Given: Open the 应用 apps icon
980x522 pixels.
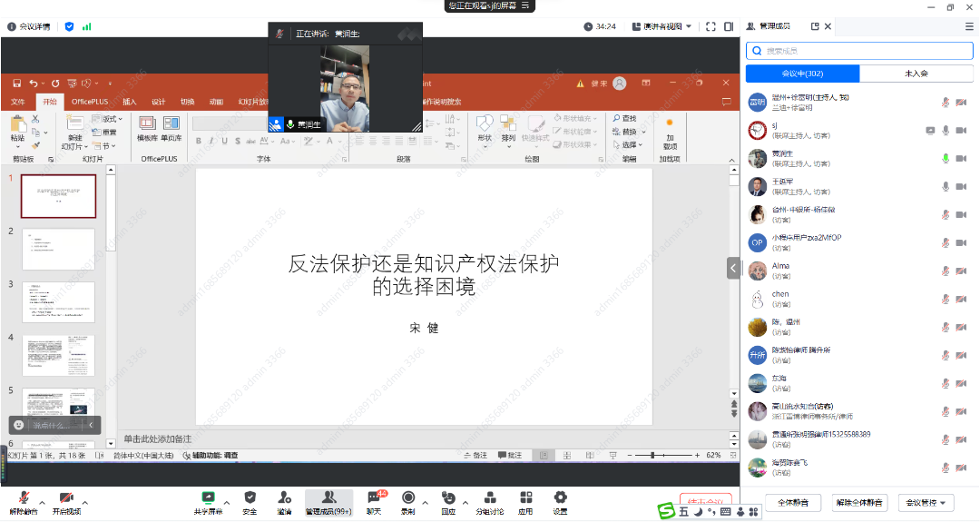Looking at the screenshot, I should pyautogui.click(x=524, y=498).
